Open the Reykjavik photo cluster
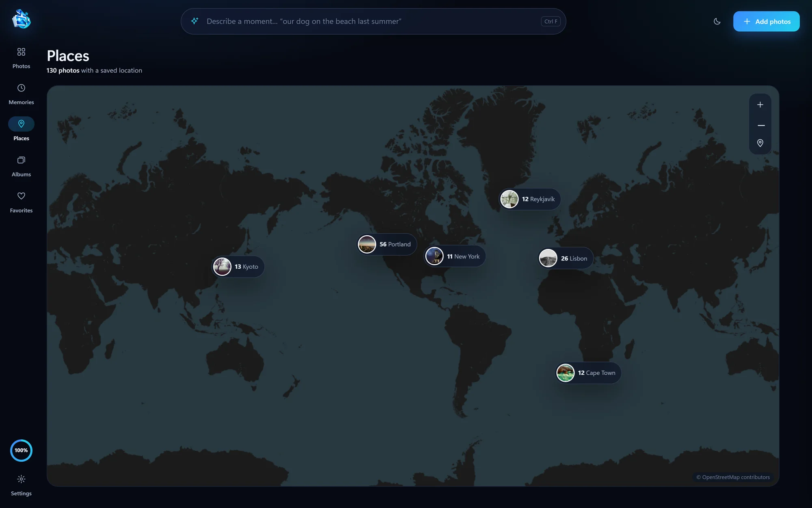Viewport: 812px width, 508px height. pos(529,199)
